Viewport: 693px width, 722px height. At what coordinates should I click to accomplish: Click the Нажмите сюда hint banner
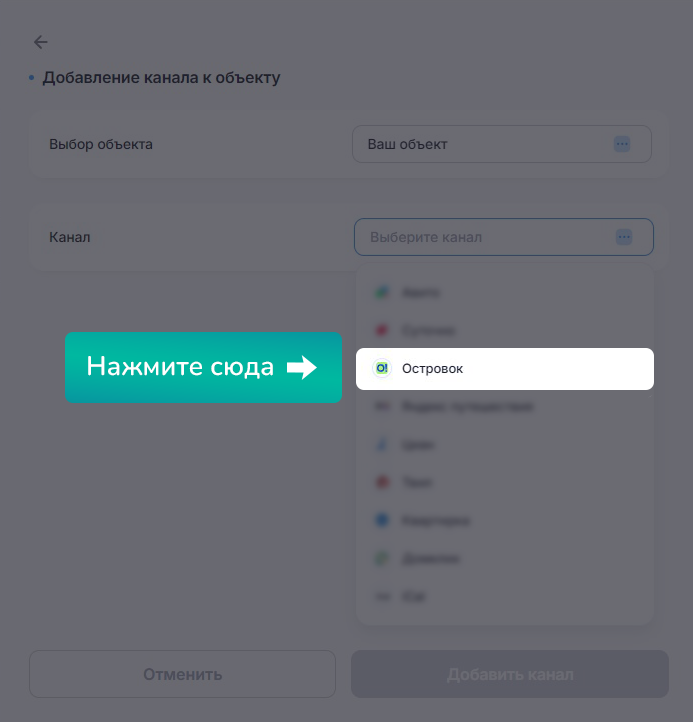(x=204, y=367)
